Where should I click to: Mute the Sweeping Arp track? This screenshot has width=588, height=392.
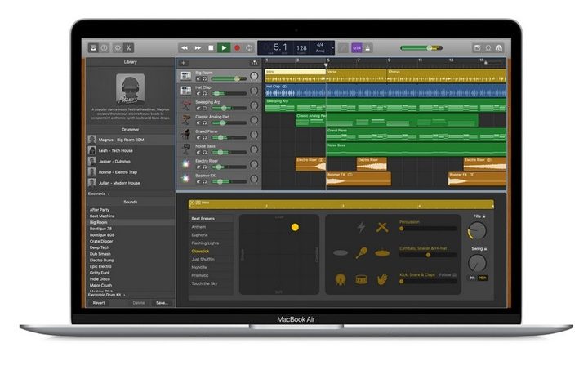pos(198,108)
